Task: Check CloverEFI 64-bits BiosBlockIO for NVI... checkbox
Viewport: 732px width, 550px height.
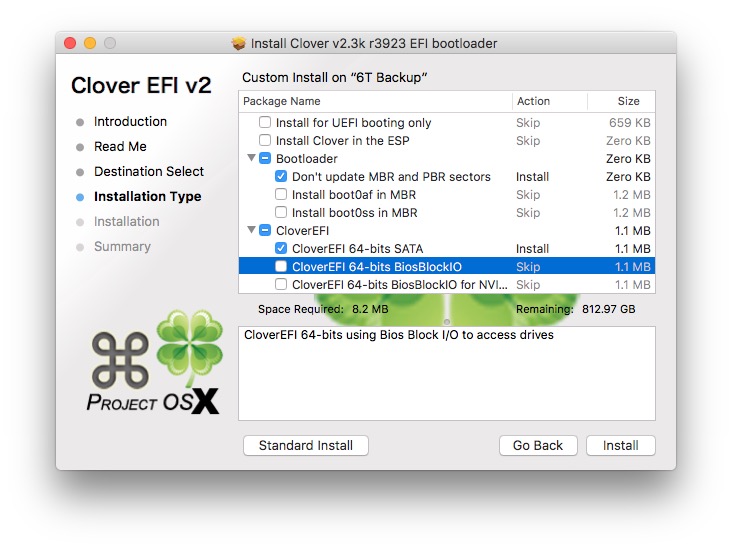Action: click(x=281, y=284)
